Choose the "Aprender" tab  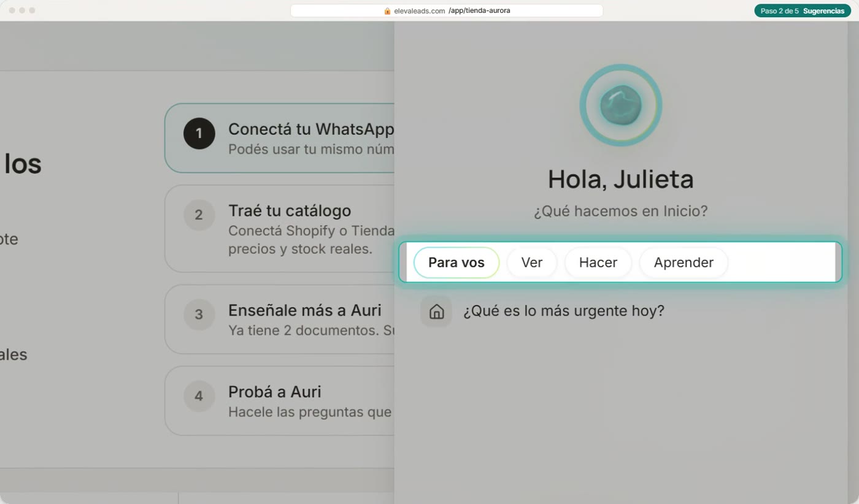click(x=684, y=262)
